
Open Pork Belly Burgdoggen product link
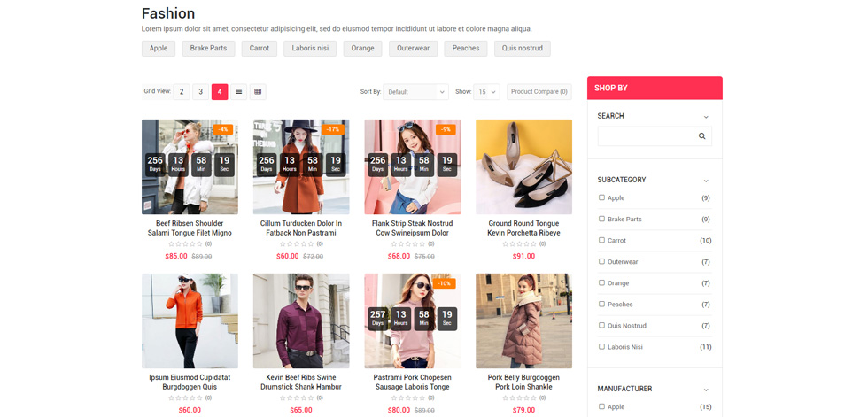coord(523,382)
